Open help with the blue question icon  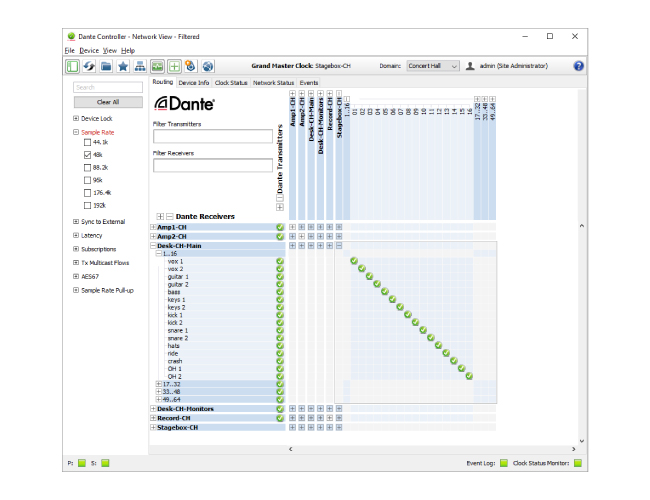pyautogui.click(x=578, y=66)
